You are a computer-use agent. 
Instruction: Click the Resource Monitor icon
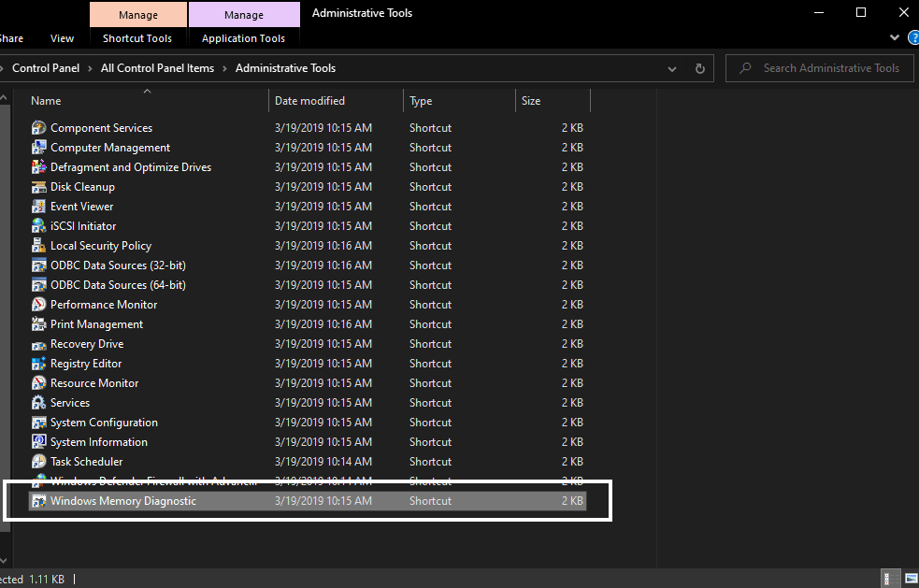38,383
